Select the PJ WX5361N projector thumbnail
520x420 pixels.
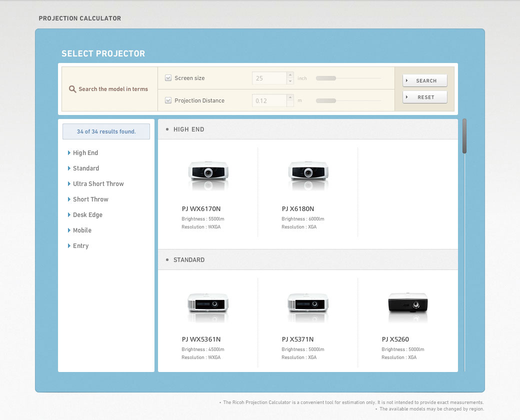(208, 304)
